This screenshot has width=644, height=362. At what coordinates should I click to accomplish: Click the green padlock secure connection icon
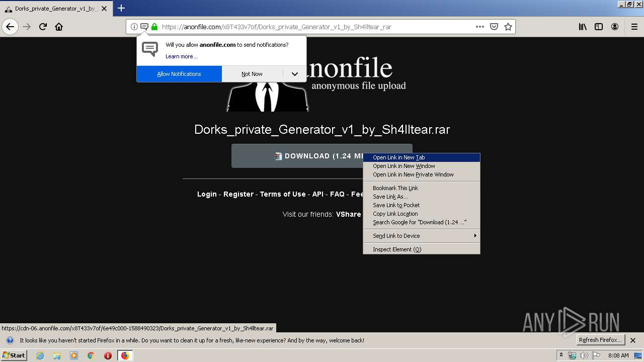[154, 27]
